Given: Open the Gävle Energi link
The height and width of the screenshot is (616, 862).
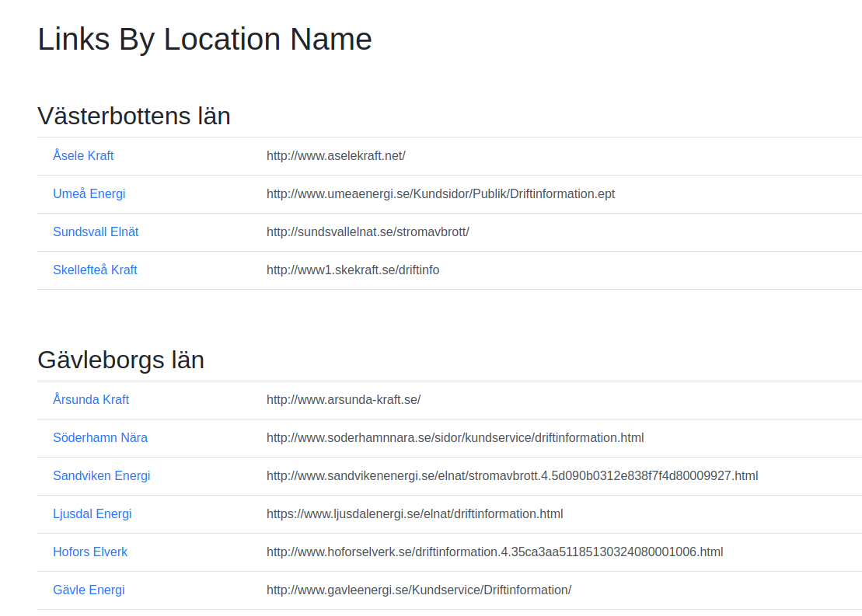Looking at the screenshot, I should pyautogui.click(x=89, y=590).
